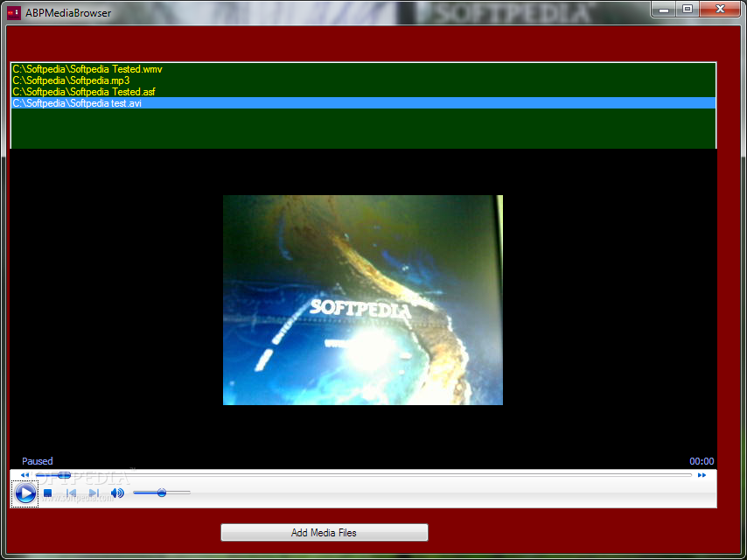Skip to the next track
747x560 pixels.
(94, 493)
